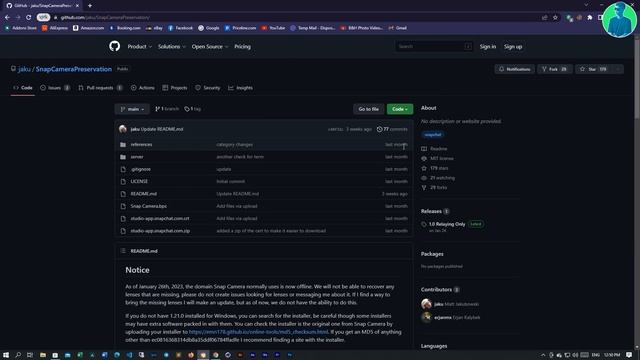View the 77 commits history
This screenshot has height=360, width=640.
[392, 129]
